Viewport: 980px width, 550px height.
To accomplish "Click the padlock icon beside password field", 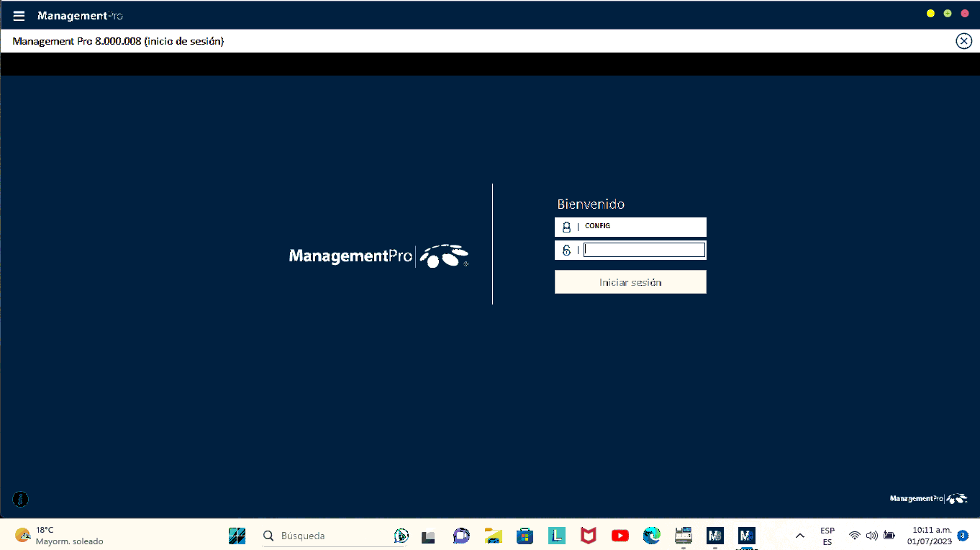I will pyautogui.click(x=566, y=250).
